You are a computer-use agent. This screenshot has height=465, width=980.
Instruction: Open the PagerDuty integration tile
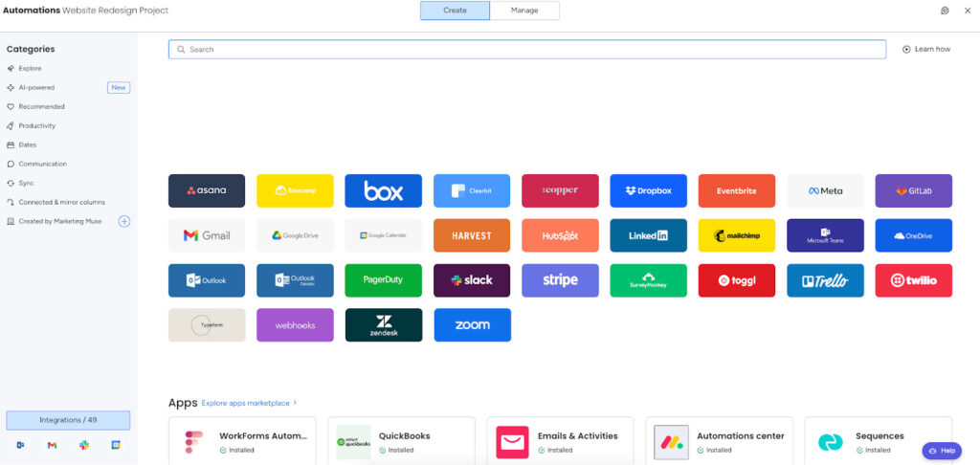(383, 280)
